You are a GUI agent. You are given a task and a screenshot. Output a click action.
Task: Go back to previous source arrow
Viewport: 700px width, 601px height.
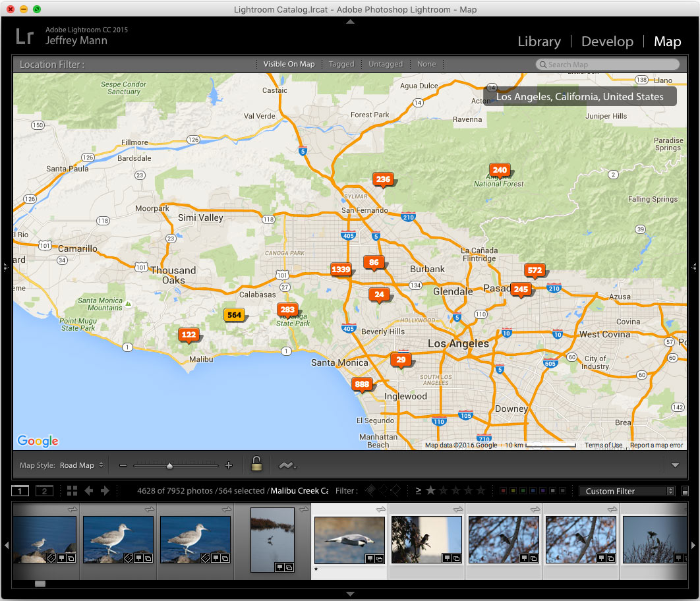88,491
